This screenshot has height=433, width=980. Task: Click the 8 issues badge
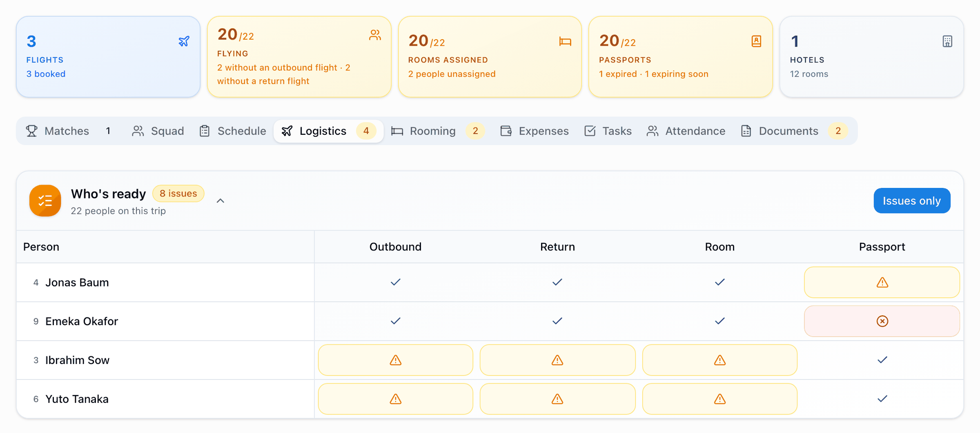coord(178,194)
